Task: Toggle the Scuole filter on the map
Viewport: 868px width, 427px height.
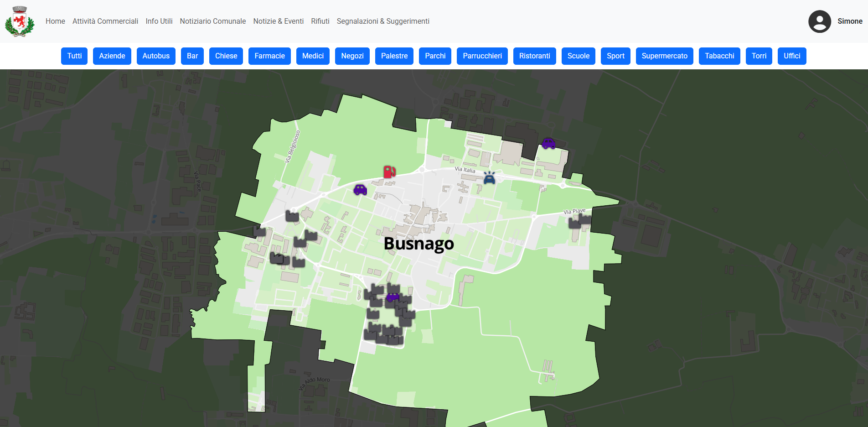Action: pos(578,56)
